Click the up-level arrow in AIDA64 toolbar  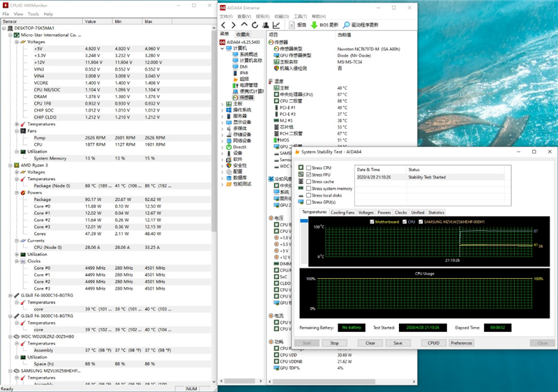pos(244,25)
